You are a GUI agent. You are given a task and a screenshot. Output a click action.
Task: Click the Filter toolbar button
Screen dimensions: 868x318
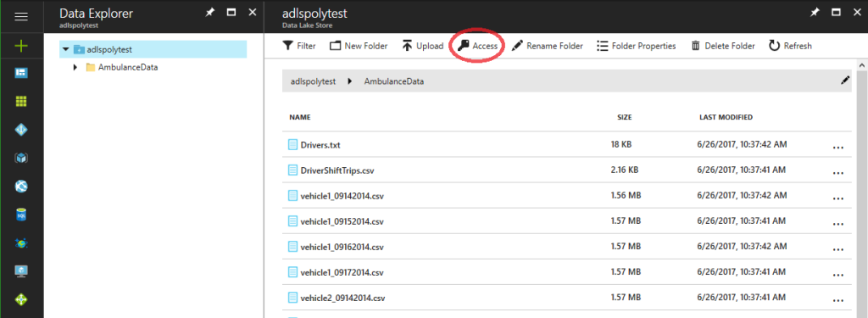(299, 46)
